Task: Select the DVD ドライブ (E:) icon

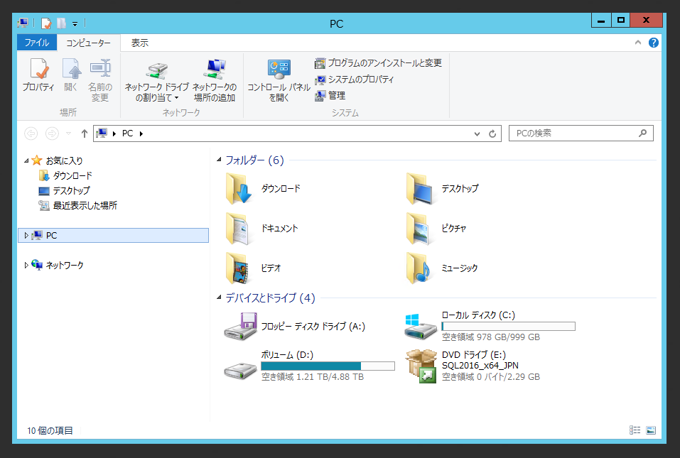Action: coord(421,366)
